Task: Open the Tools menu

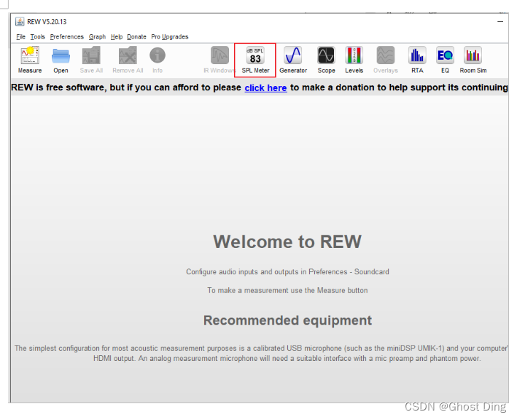Action: point(38,36)
